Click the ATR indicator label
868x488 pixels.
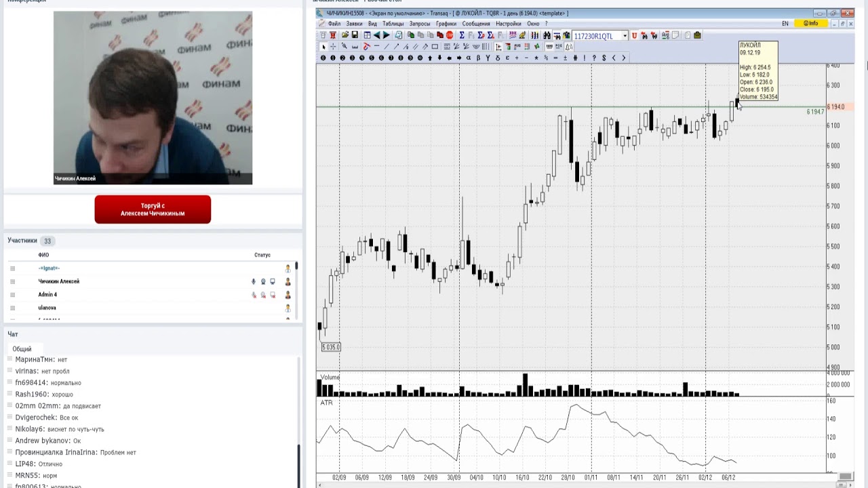tap(327, 403)
